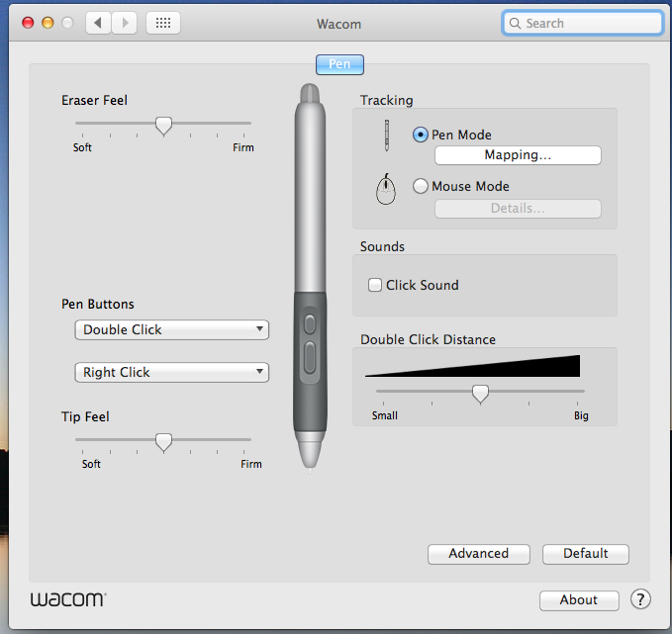
Task: Click the Double Click Distance heading
Action: (x=429, y=339)
